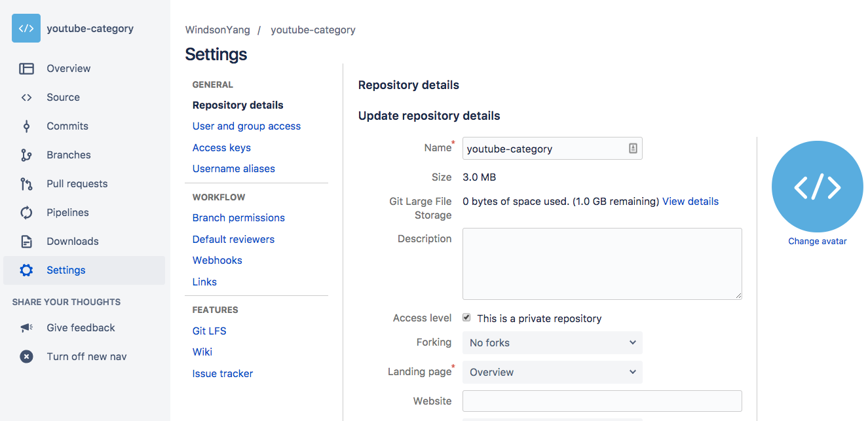This screenshot has height=421, width=868.
Task: Click into the Name input field
Action: pos(552,149)
